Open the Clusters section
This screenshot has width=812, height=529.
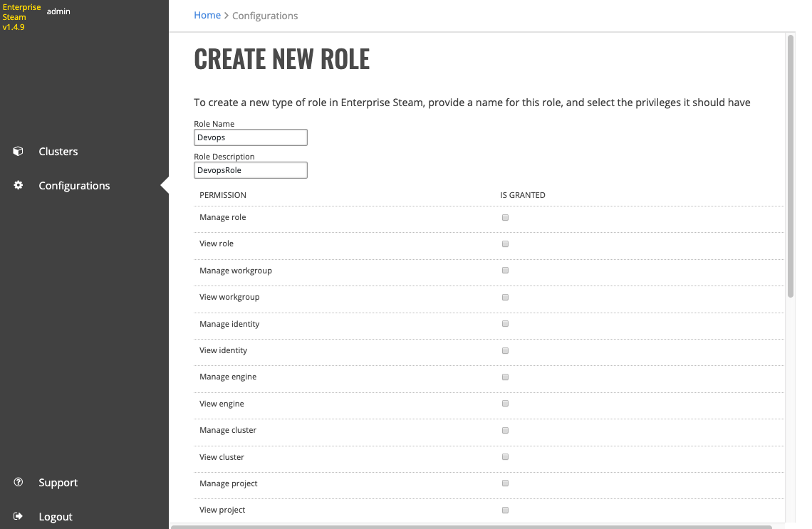[58, 151]
